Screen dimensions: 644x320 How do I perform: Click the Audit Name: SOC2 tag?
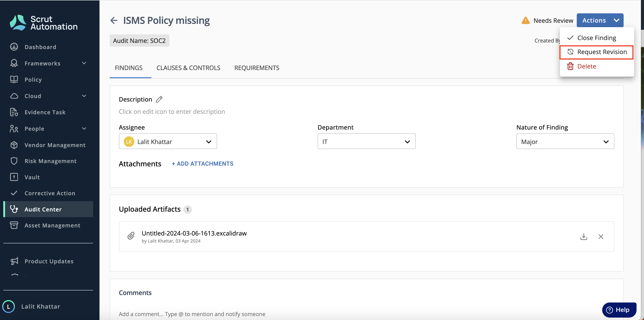pyautogui.click(x=139, y=40)
